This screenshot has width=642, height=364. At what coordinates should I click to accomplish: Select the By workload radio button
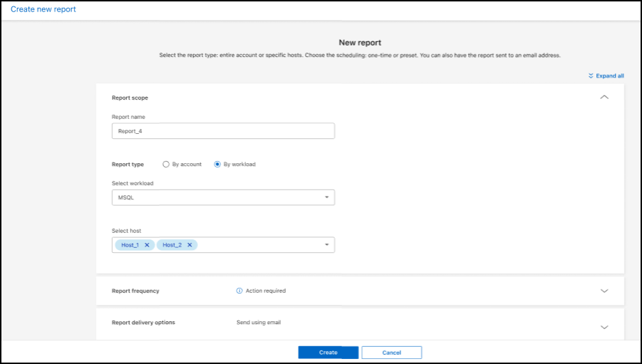click(217, 164)
